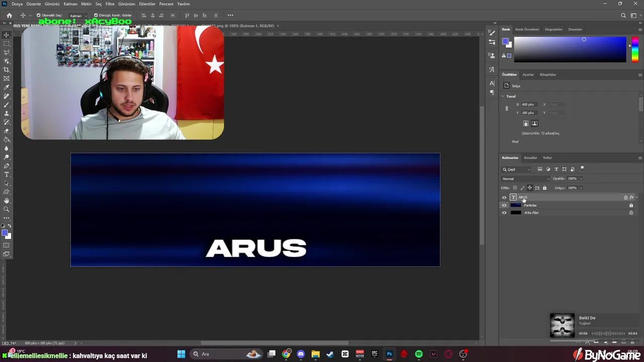Image resolution: width=644 pixels, height=362 pixels.
Task: Open Discord from the taskbar
Action: click(x=301, y=354)
